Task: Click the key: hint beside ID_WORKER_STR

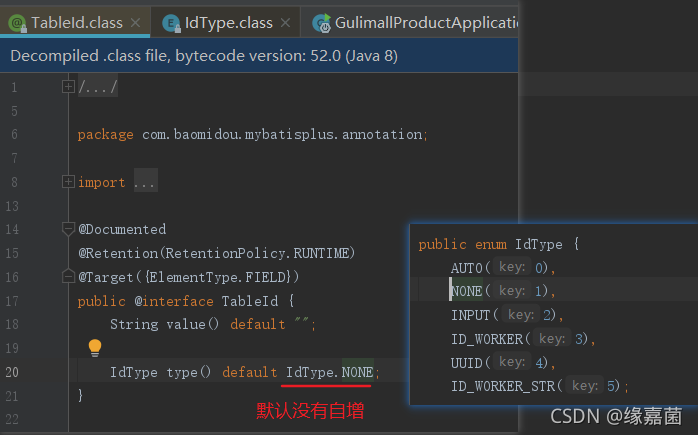Action: [584, 385]
